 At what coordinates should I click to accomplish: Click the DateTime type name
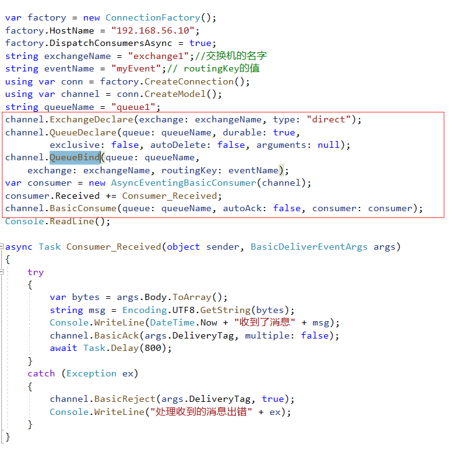click(172, 322)
